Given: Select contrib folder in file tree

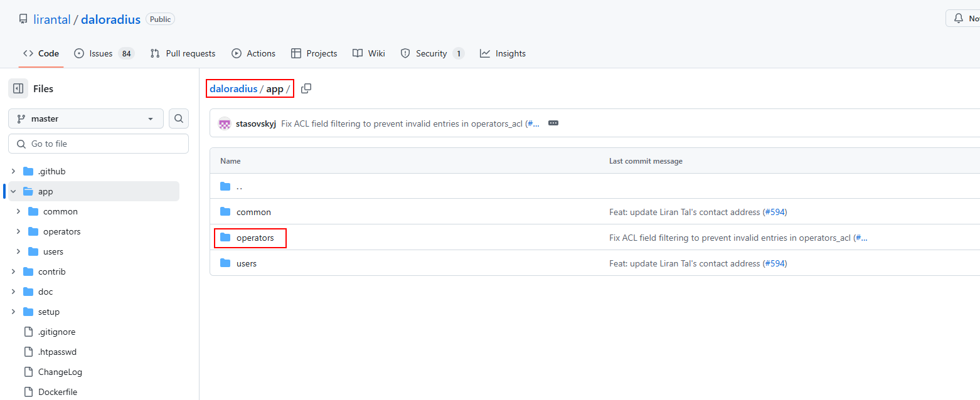Looking at the screenshot, I should point(52,271).
